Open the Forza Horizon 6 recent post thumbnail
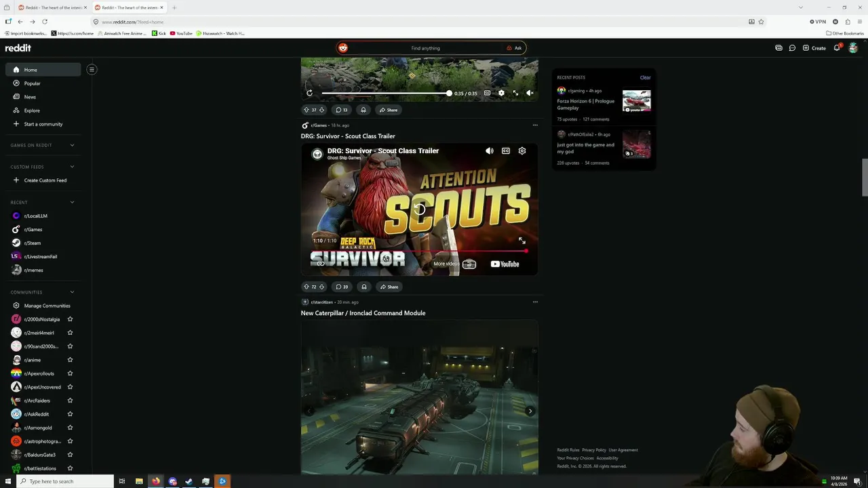 click(637, 101)
